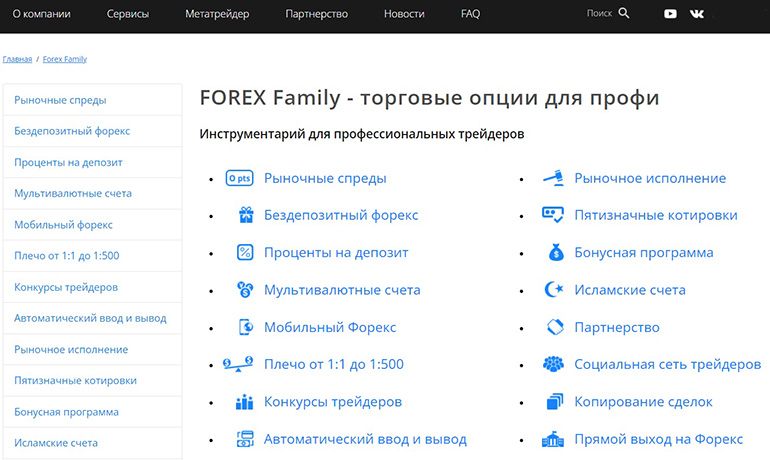Viewport: 770px width, 460px height.
Task: Open the Пятизначные котировки main list link
Action: pyautogui.click(x=656, y=215)
